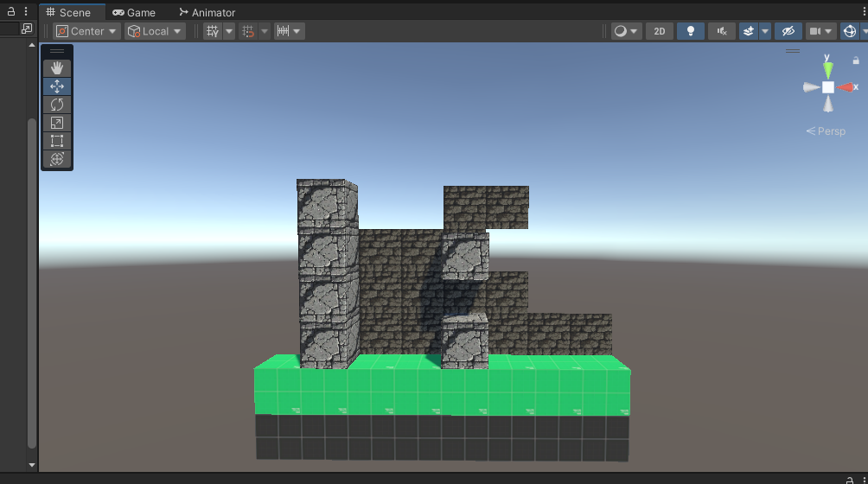This screenshot has height=484, width=868.
Task: Grab the Tools overlay handle bar
Action: pos(57,51)
